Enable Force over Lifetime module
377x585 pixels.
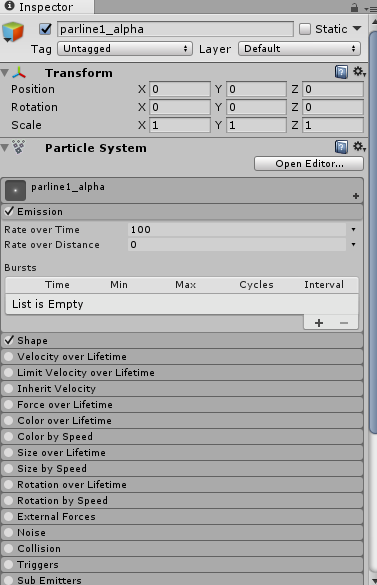coord(8,404)
